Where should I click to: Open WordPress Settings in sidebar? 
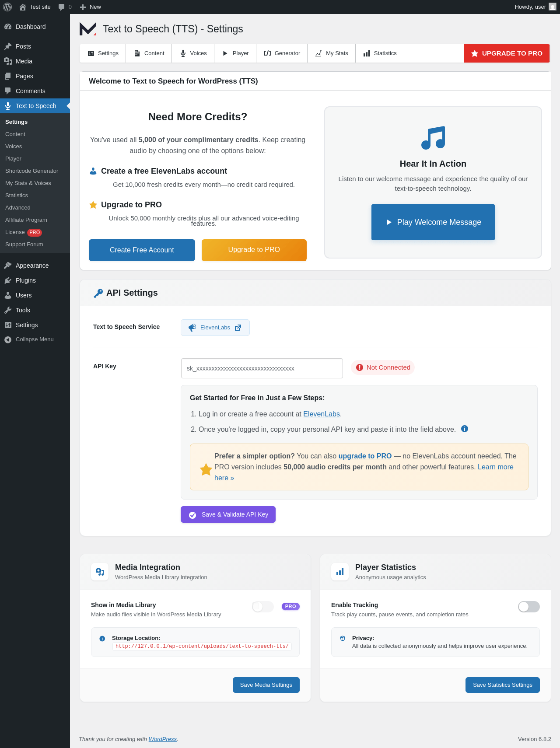click(x=35, y=325)
